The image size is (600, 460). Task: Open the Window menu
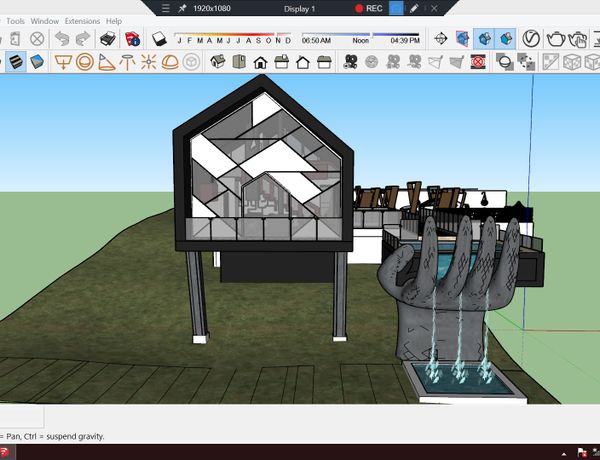coord(45,20)
